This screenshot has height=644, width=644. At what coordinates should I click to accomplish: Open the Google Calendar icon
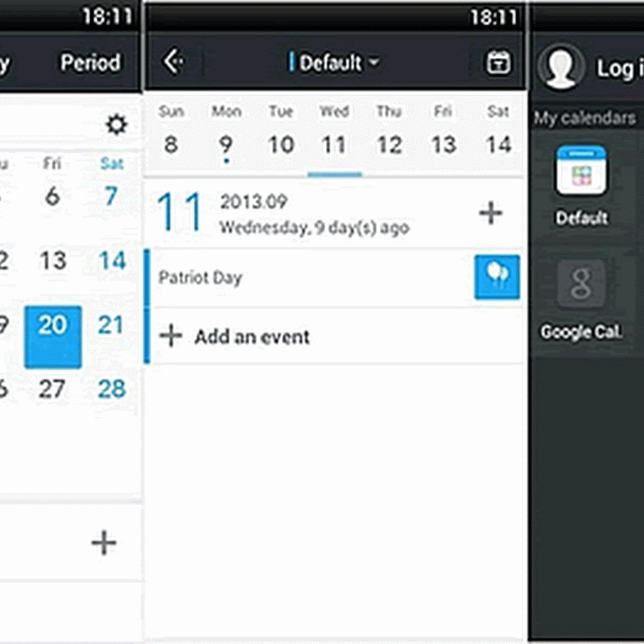point(581,284)
